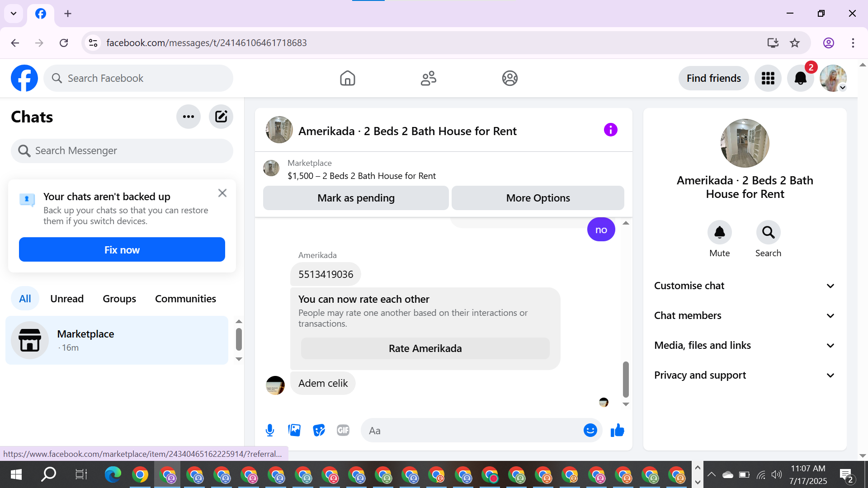Click the conversation scrollbar thumb
The image size is (868, 488).
[626, 379]
